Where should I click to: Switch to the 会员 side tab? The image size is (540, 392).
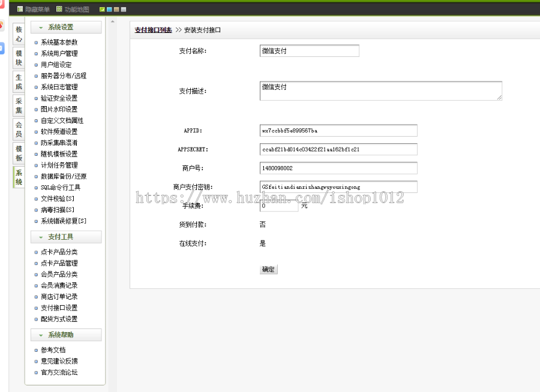[x=19, y=129]
